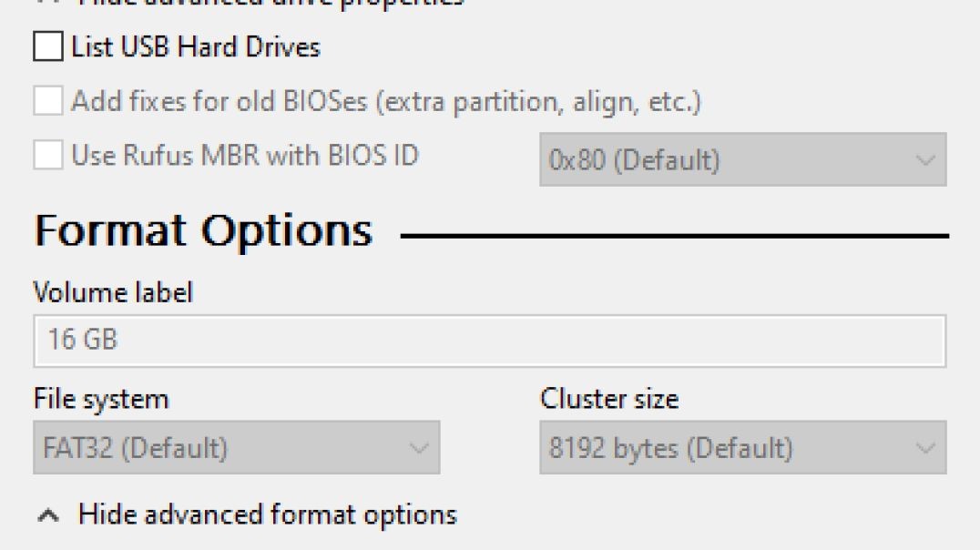This screenshot has height=550, width=980.
Task: Click the Format Options section heading
Action: tap(203, 231)
